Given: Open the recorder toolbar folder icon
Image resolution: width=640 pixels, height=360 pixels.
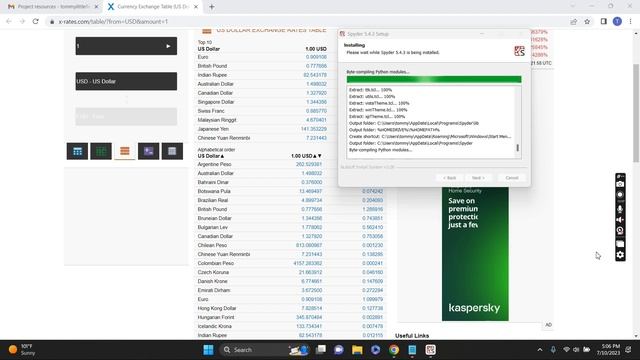Looking at the screenshot, I should point(620,244).
